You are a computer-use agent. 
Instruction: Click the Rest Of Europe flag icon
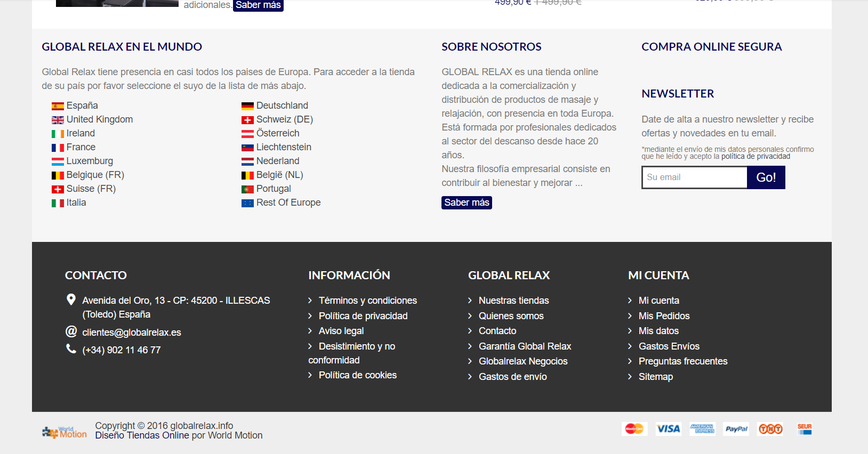247,203
